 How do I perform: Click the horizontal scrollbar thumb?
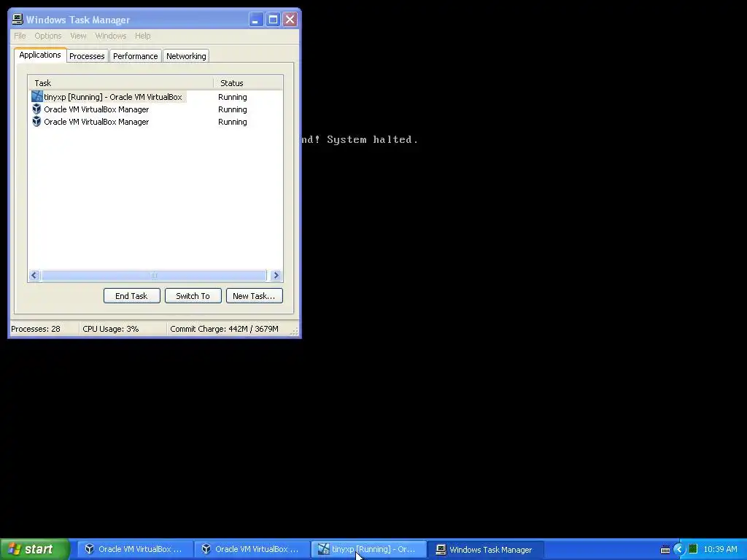(x=154, y=275)
